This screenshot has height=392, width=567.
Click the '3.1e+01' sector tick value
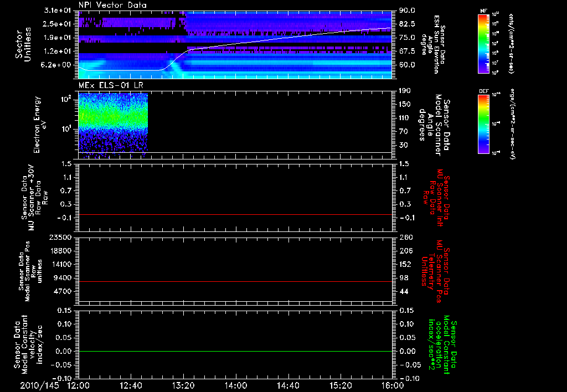(x=58, y=11)
